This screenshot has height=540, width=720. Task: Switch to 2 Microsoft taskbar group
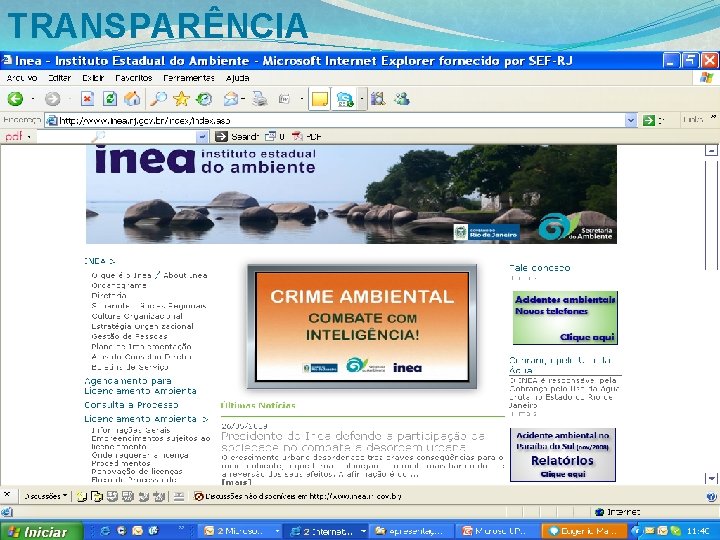tap(242, 531)
